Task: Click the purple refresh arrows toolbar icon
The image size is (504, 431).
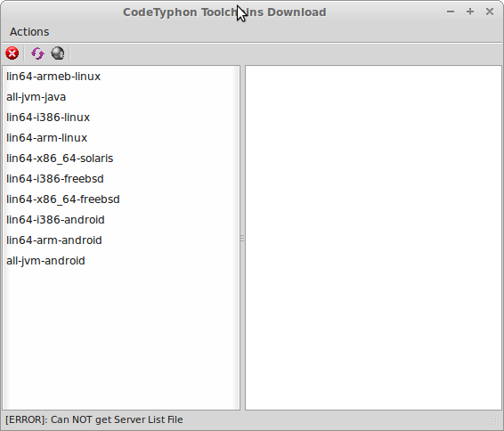Action: tap(37, 53)
